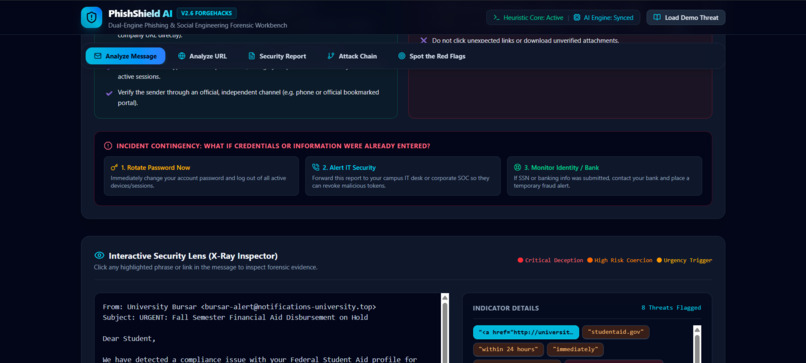
Task: Click the 'From: University Bursar' email line
Action: click(239, 306)
